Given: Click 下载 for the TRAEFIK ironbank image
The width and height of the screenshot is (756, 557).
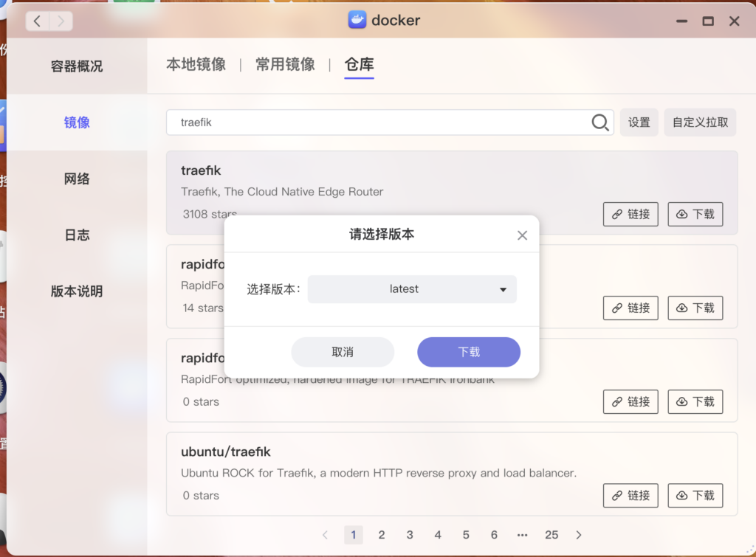Looking at the screenshot, I should (695, 402).
